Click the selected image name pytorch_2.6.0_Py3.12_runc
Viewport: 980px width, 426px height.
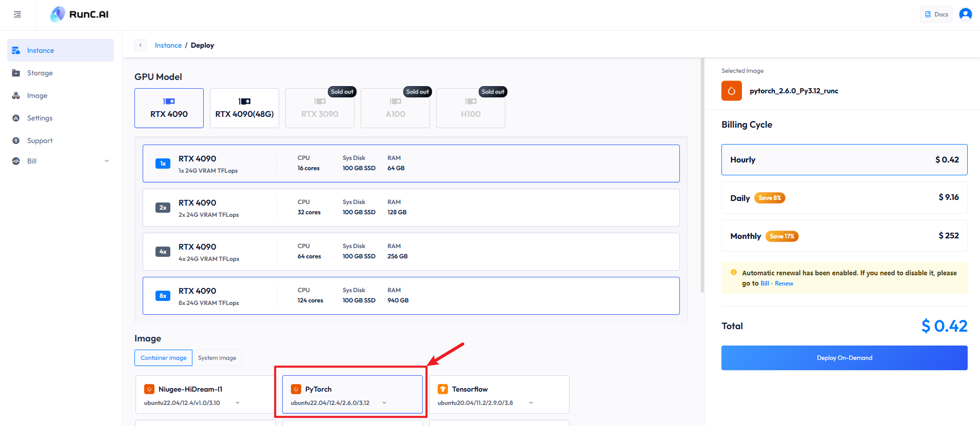tap(794, 91)
